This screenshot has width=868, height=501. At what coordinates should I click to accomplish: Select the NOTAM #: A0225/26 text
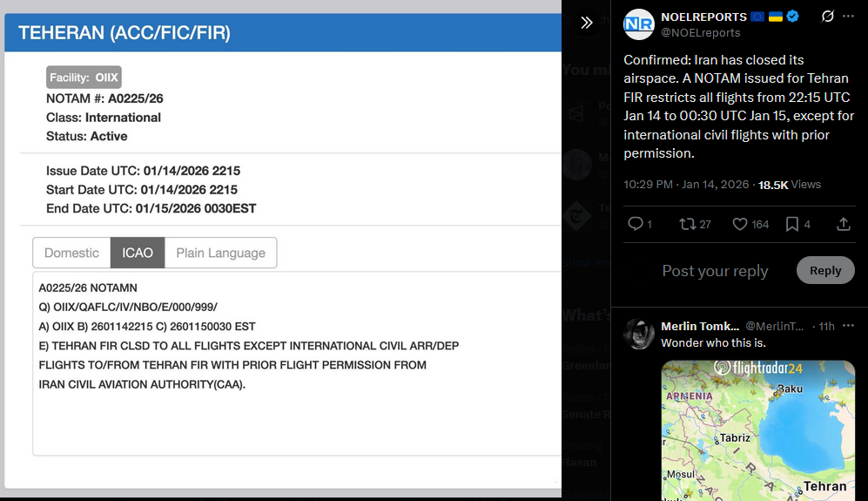(104, 98)
